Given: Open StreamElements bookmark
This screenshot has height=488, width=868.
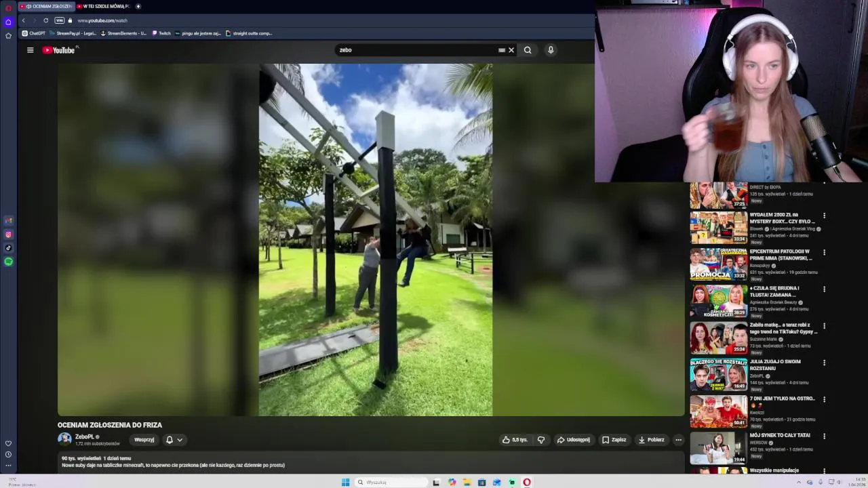Looking at the screenshot, I should (123, 33).
